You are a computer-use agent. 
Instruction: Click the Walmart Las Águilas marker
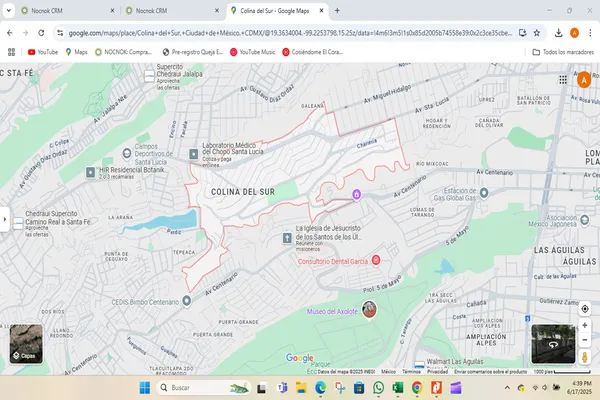pyautogui.click(x=419, y=364)
